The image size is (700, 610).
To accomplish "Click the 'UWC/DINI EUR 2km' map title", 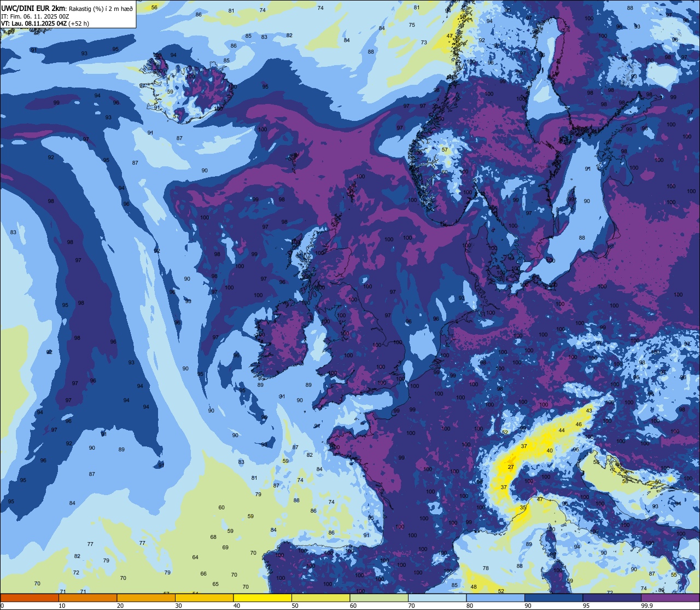I will click(33, 8).
